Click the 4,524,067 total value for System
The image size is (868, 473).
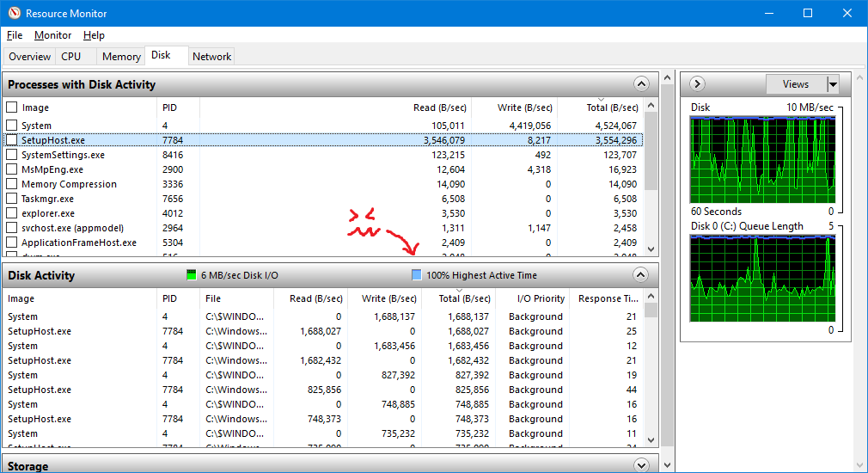(615, 126)
